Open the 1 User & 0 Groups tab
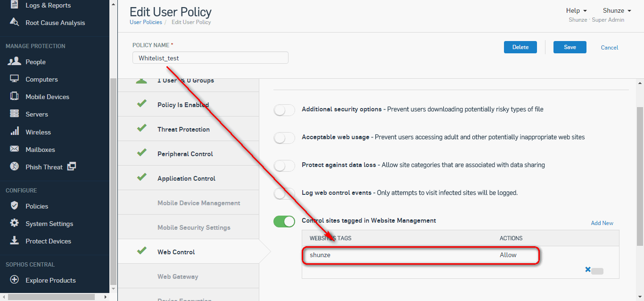The height and width of the screenshot is (301, 644). point(189,85)
